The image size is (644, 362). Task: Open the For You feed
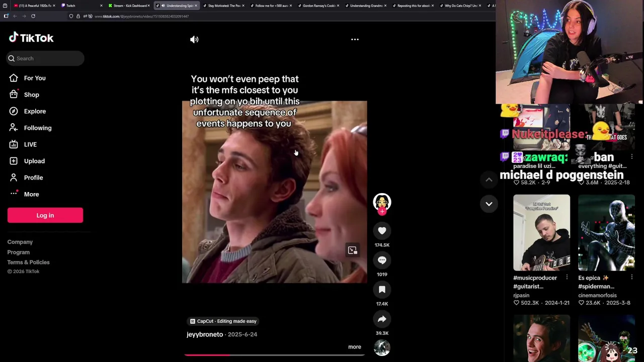point(35,78)
